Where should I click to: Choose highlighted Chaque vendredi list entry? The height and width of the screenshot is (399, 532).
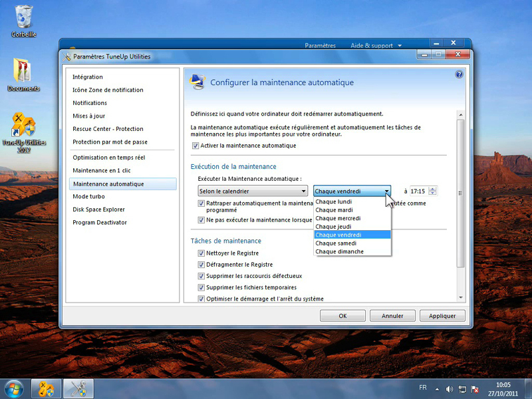click(352, 235)
